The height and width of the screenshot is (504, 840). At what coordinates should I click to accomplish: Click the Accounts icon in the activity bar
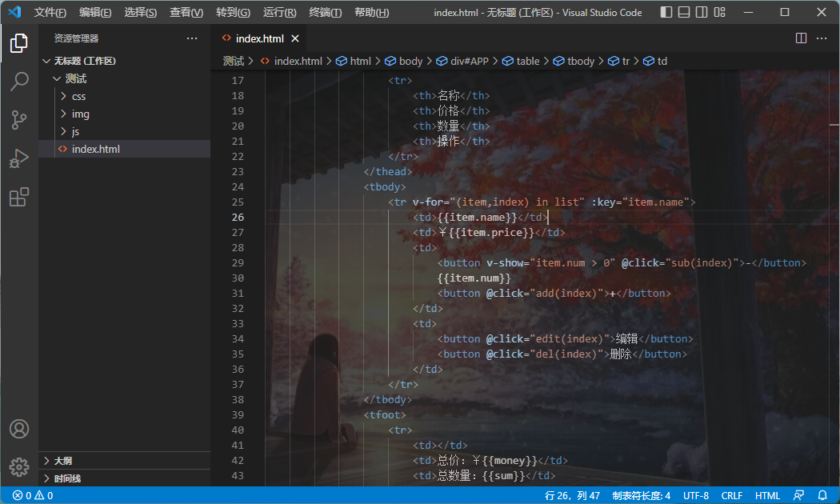click(19, 429)
